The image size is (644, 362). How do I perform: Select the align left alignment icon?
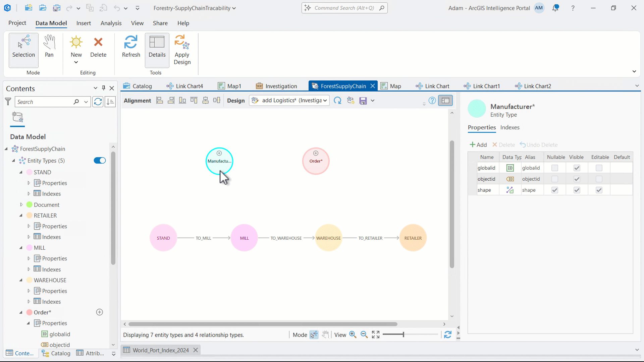[159, 100]
